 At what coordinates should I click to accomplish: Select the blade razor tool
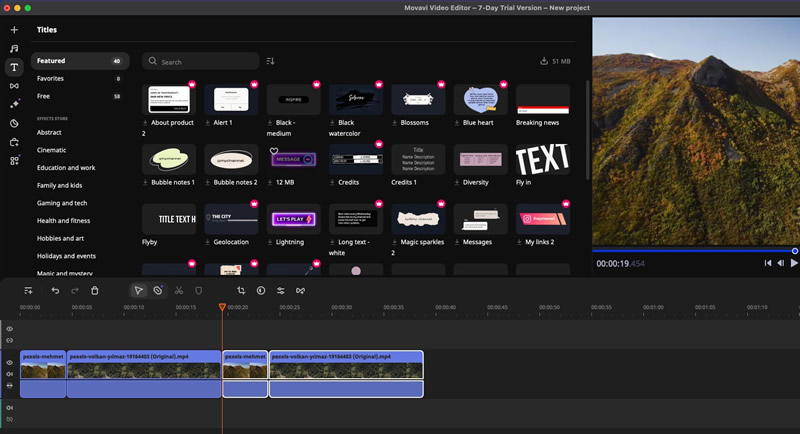coord(158,291)
